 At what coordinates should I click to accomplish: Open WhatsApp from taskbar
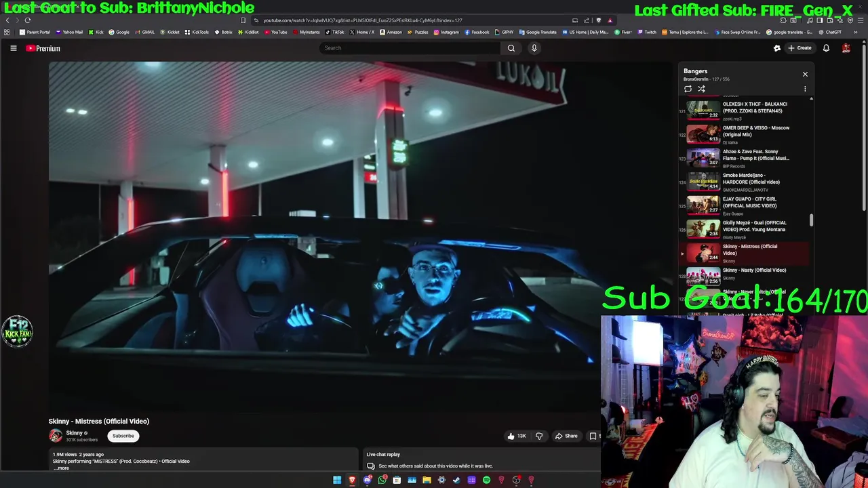[x=382, y=480]
